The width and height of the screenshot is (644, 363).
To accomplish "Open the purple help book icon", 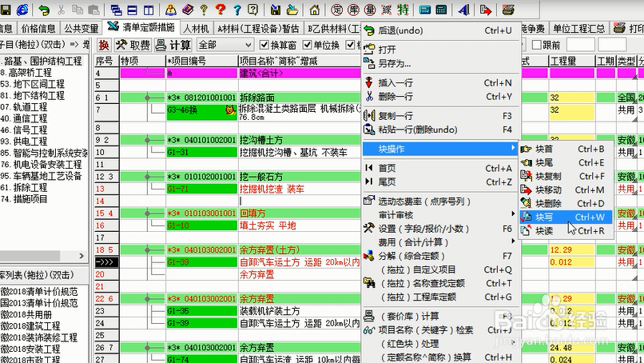I will click(x=187, y=10).
